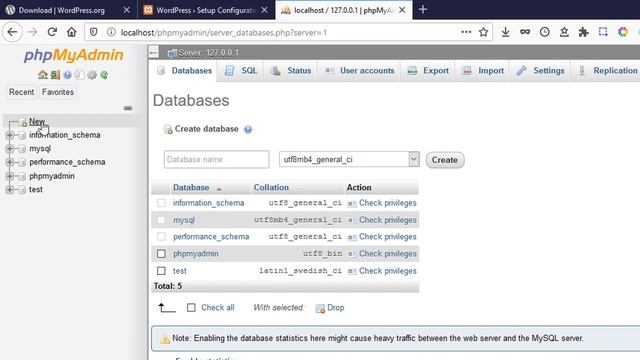This screenshot has height=360, width=640.
Task: Click the New database icon in tree
Action: click(23, 122)
